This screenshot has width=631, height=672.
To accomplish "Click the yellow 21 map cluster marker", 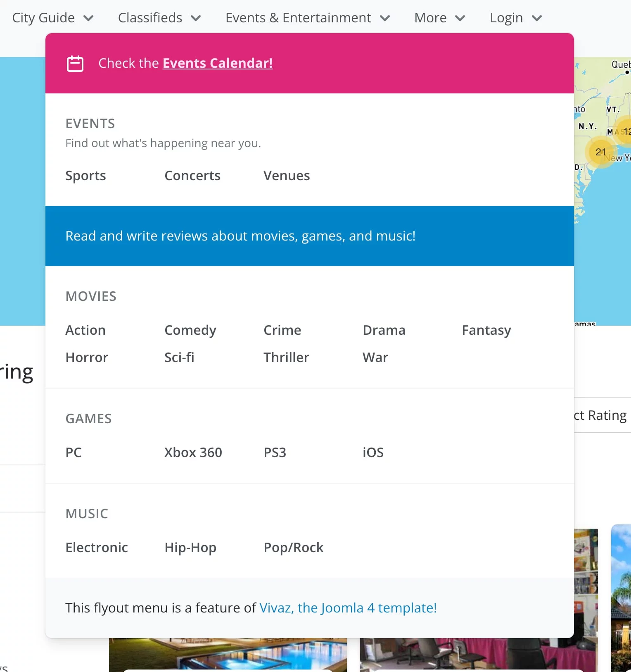I will (x=600, y=153).
